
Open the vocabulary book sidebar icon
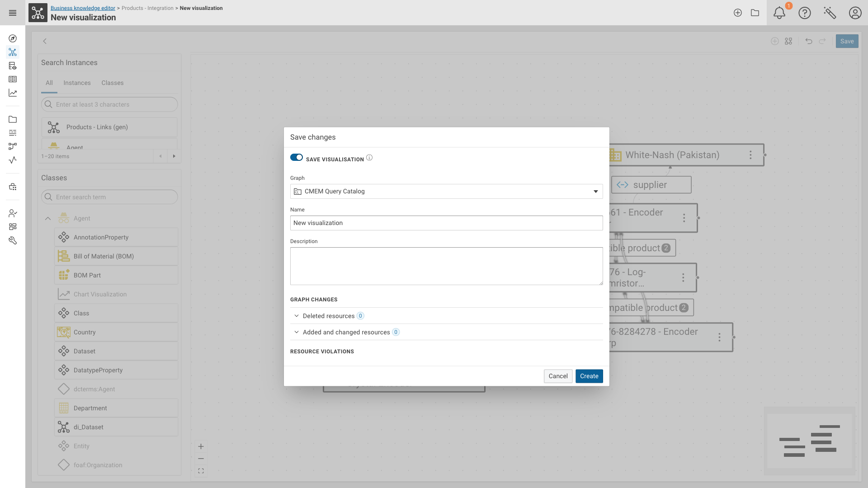click(x=13, y=79)
